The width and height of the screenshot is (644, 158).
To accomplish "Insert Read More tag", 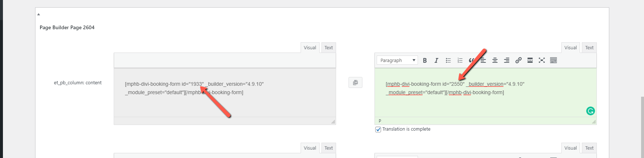I will click(530, 61).
